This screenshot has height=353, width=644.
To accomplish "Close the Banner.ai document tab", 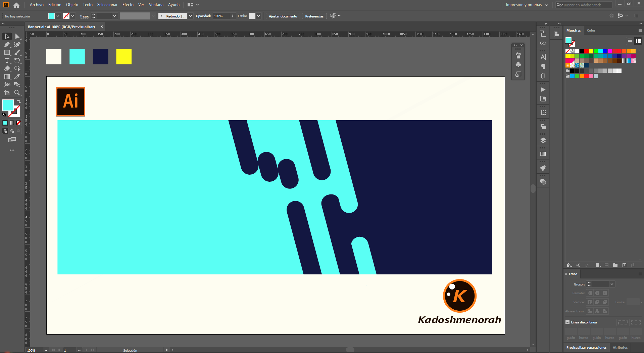I will pyautogui.click(x=102, y=27).
